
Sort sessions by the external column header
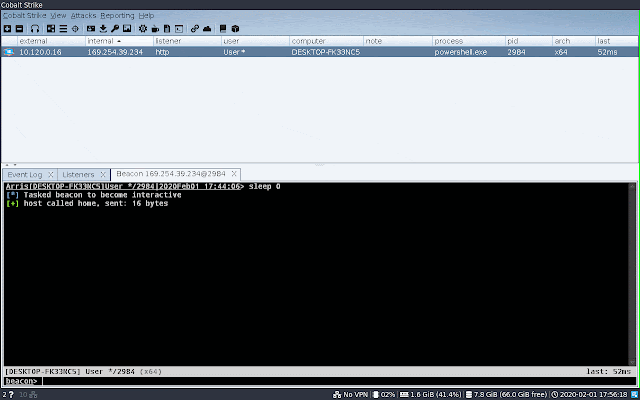(51, 41)
